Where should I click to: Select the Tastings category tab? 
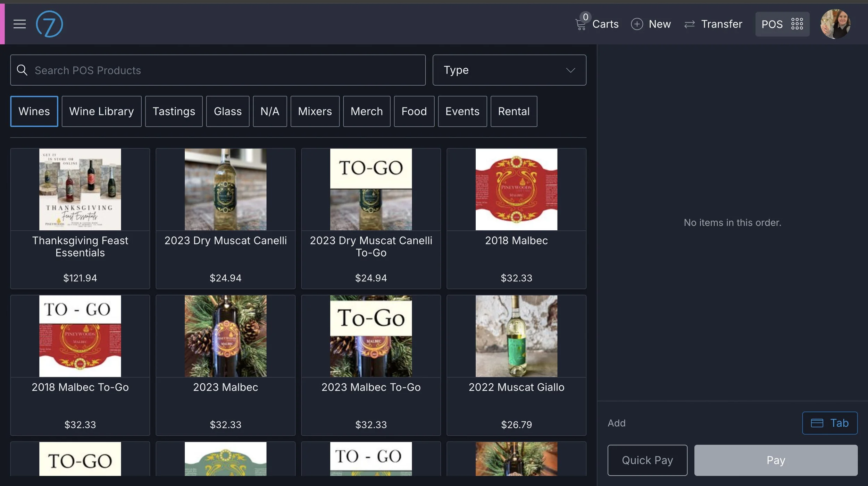(174, 111)
